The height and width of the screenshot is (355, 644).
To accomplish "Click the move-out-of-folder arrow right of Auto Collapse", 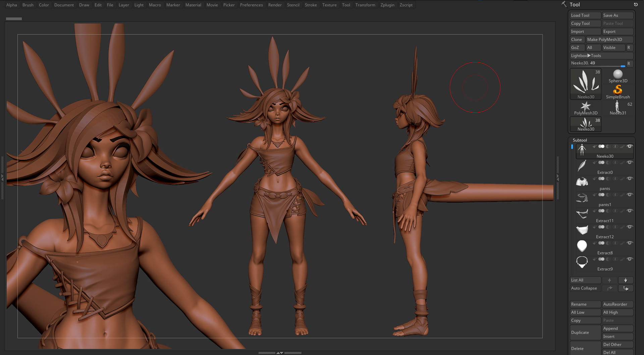I will pos(626,288).
